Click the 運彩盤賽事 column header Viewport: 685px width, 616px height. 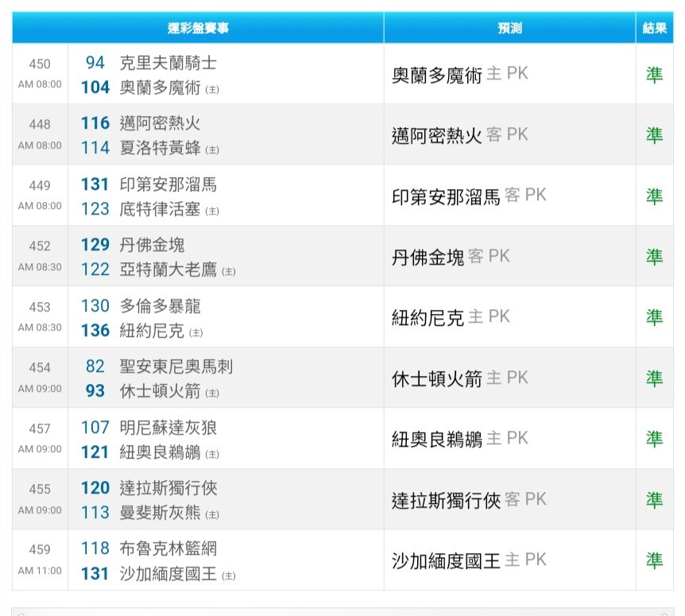coord(198,28)
